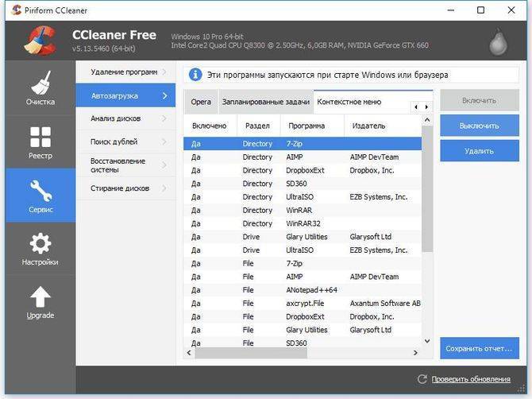Click the pear icon in header
The image size is (532, 399).
tap(498, 42)
